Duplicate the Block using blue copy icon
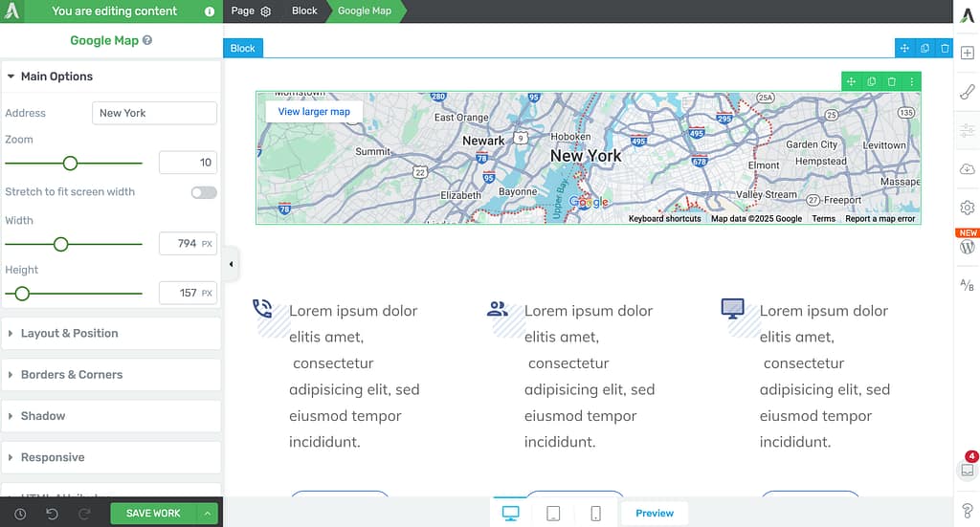 tap(925, 48)
